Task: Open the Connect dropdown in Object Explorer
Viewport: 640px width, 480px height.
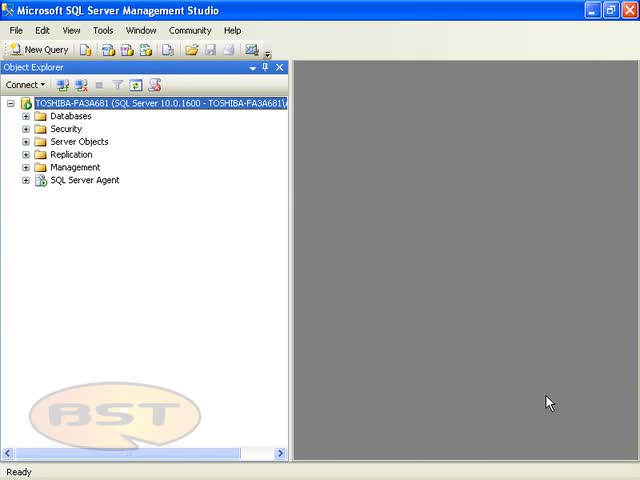Action: coord(25,85)
